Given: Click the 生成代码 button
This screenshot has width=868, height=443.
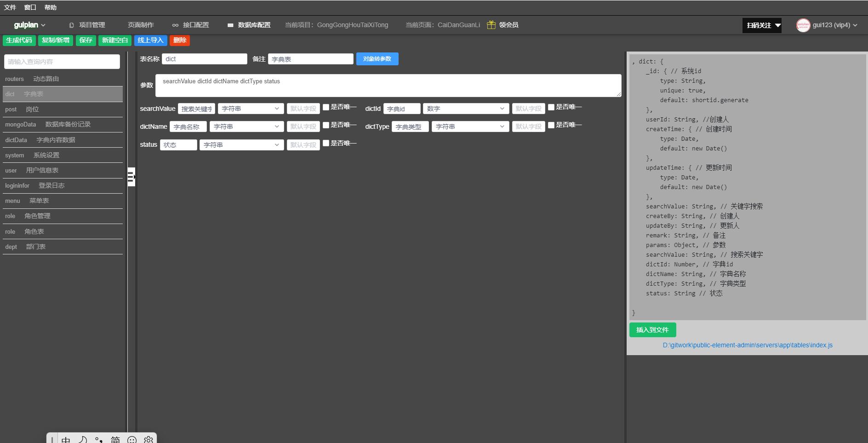Looking at the screenshot, I should [19, 40].
